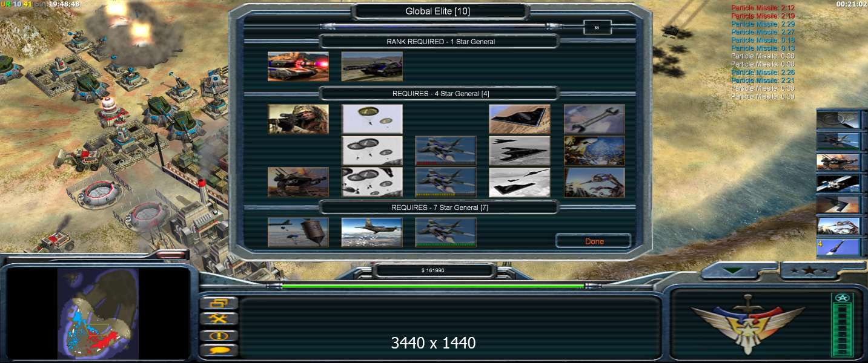Click the Particle Missile: 2:12 timer

click(763, 8)
